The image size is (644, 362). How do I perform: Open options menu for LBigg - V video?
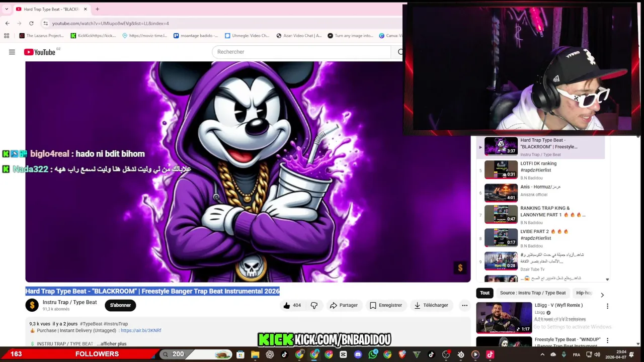pyautogui.click(x=607, y=306)
